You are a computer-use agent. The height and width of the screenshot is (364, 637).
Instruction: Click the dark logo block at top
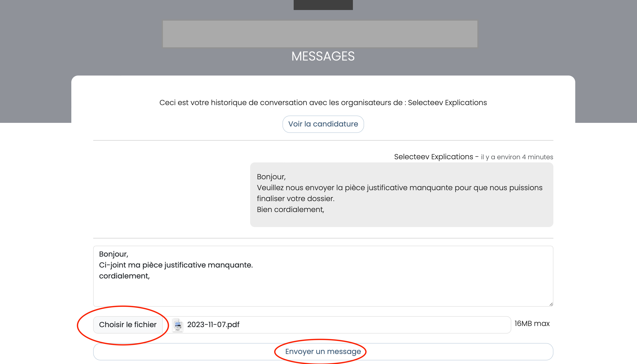323,5
